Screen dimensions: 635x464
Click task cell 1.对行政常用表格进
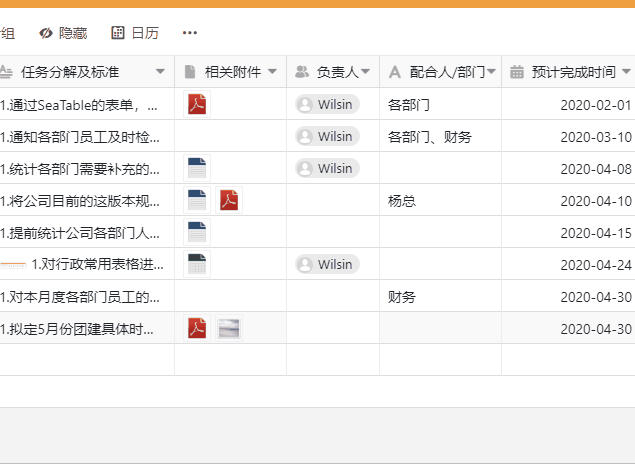[x=87, y=264]
